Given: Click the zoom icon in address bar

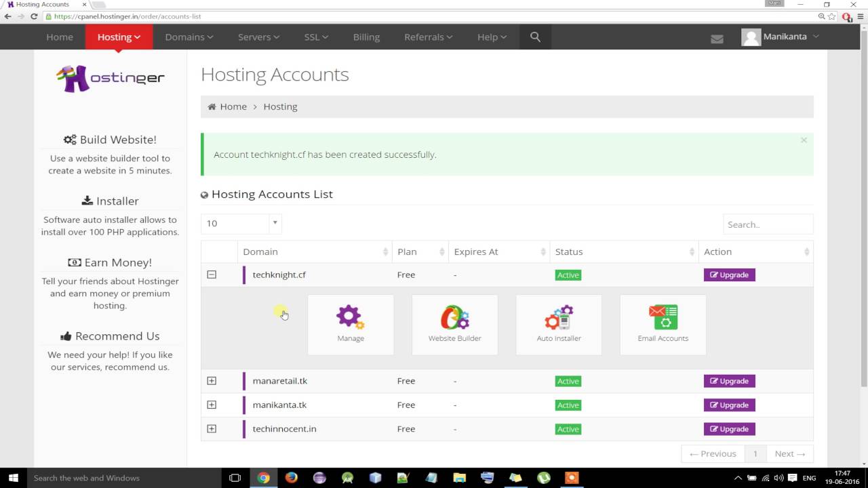Looking at the screenshot, I should pos(822,16).
